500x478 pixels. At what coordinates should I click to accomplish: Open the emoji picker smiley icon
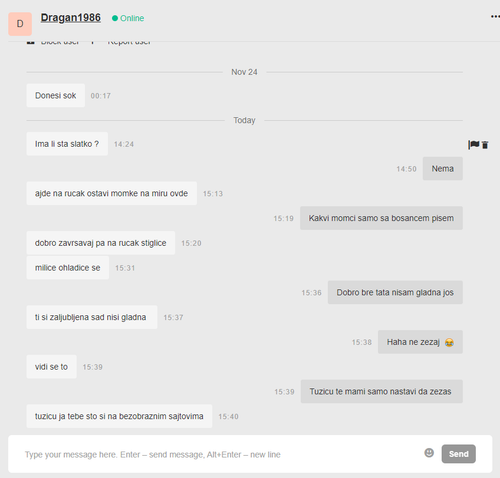pos(429,453)
